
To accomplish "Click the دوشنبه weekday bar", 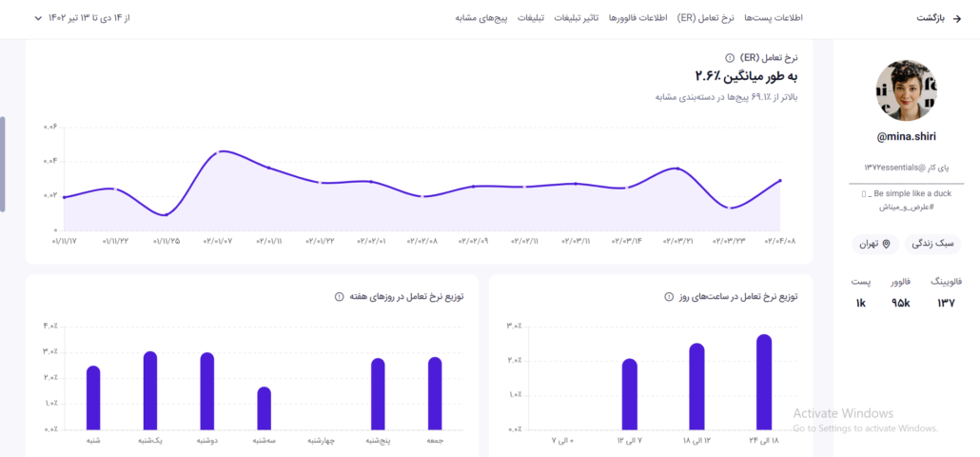I will pyautogui.click(x=207, y=391).
